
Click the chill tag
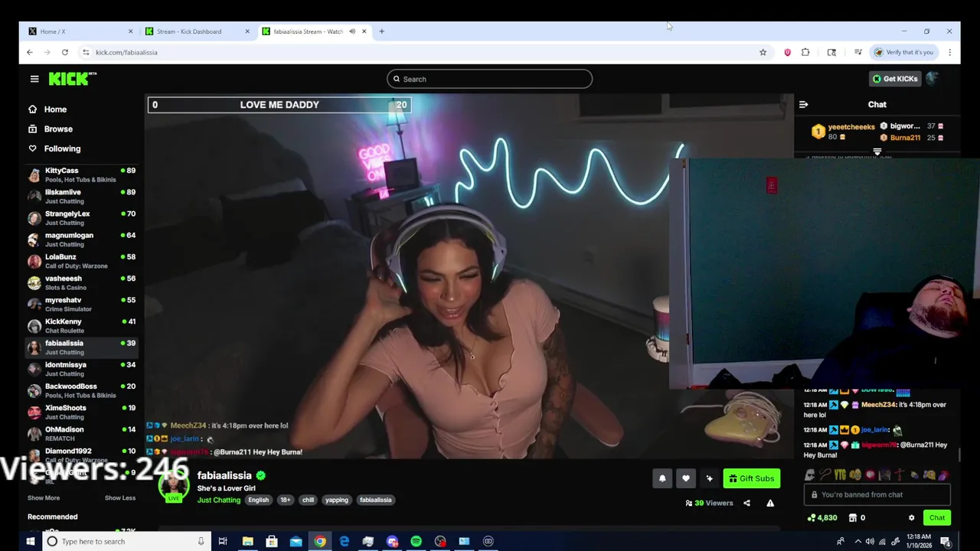coord(308,500)
